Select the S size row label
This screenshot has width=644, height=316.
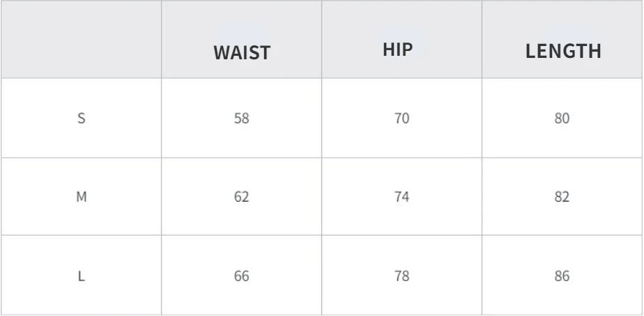point(82,119)
